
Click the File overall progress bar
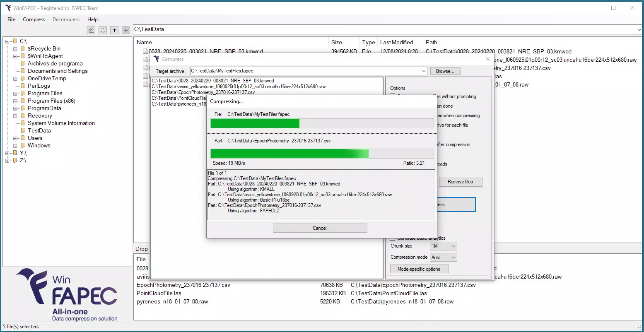322,123
